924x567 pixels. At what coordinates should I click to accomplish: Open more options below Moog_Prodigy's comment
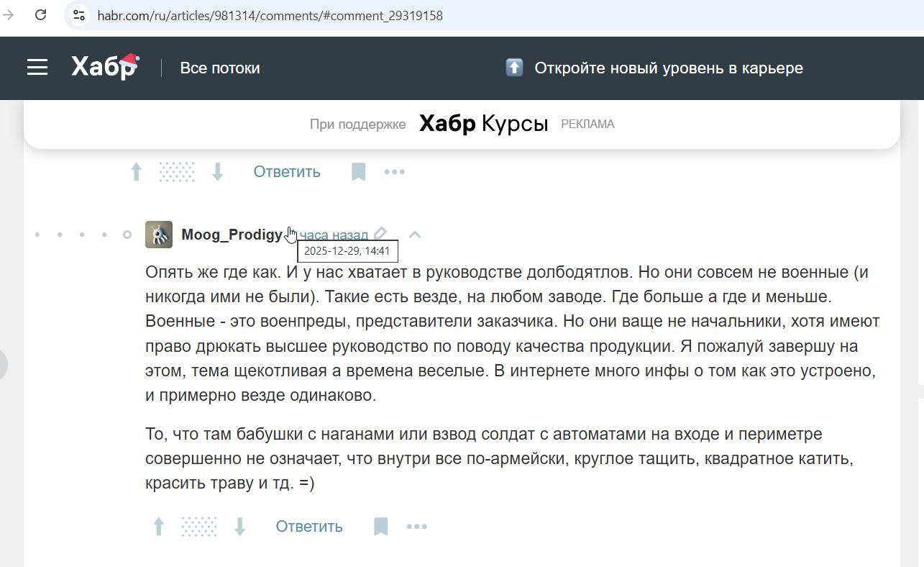click(416, 526)
